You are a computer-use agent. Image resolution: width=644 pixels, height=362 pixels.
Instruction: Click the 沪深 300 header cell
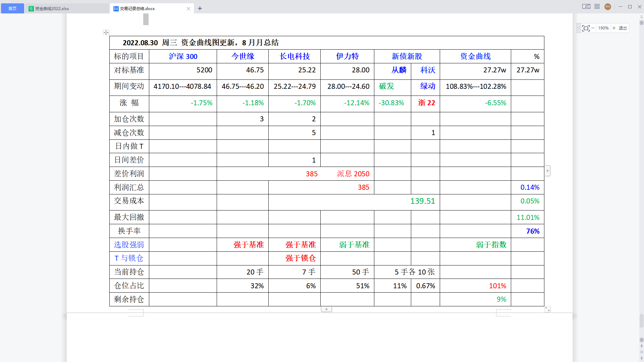(183, 56)
